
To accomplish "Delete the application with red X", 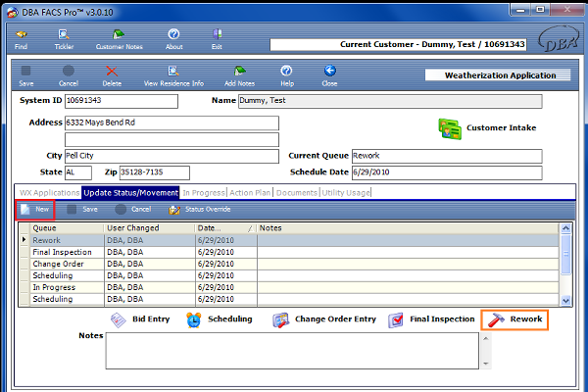I will coord(112,76).
